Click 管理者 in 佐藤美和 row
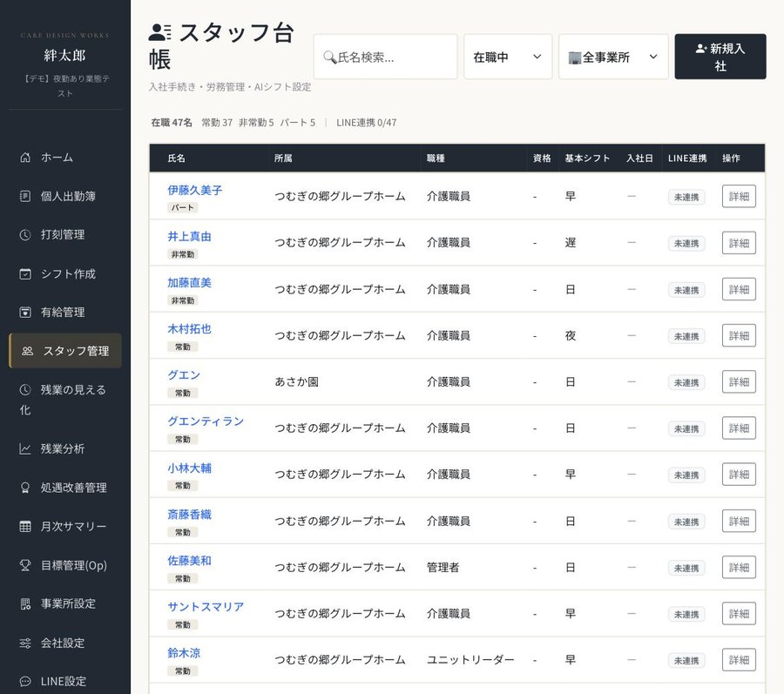The height and width of the screenshot is (694, 784). pos(443,567)
